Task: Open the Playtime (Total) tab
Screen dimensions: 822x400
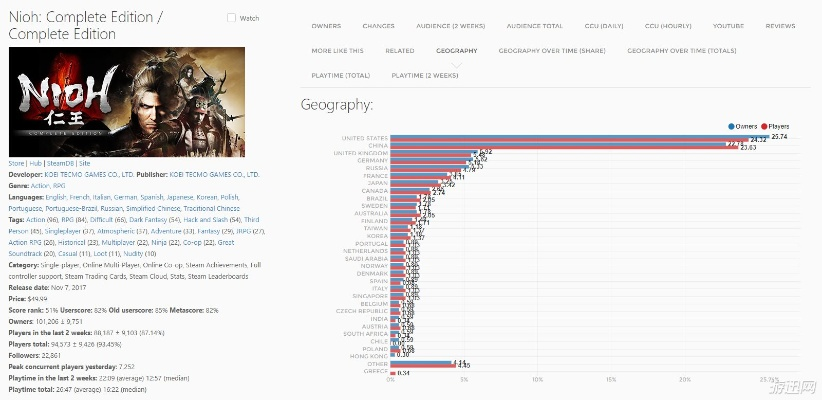Action: [340, 75]
